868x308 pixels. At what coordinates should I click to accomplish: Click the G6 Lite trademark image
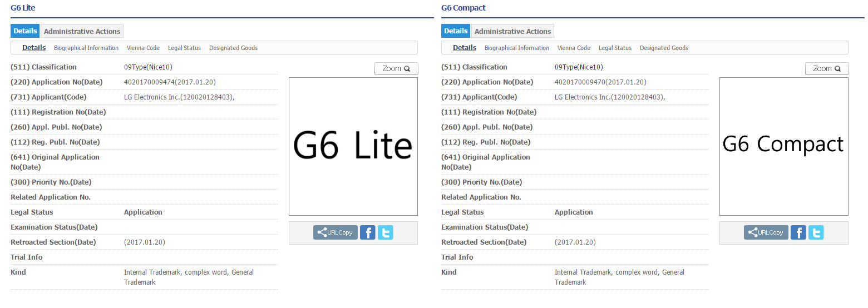click(x=353, y=146)
